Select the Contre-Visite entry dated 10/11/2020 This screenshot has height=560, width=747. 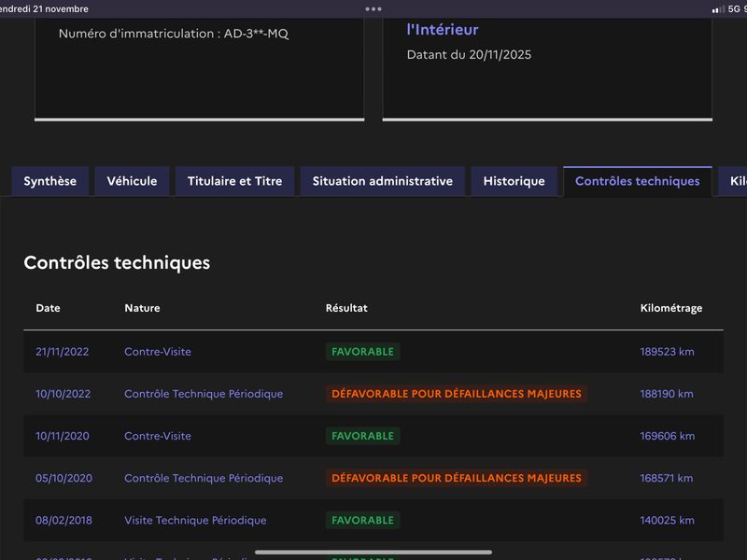click(x=158, y=436)
